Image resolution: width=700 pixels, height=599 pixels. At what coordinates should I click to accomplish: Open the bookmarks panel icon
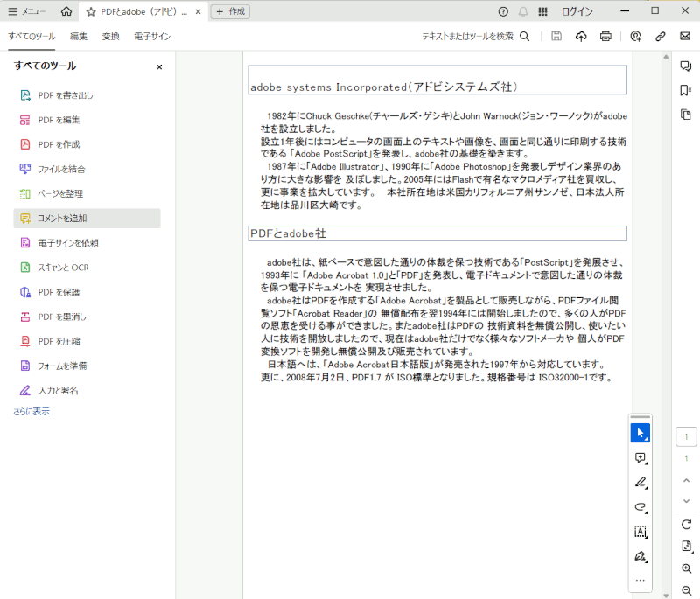click(x=686, y=91)
